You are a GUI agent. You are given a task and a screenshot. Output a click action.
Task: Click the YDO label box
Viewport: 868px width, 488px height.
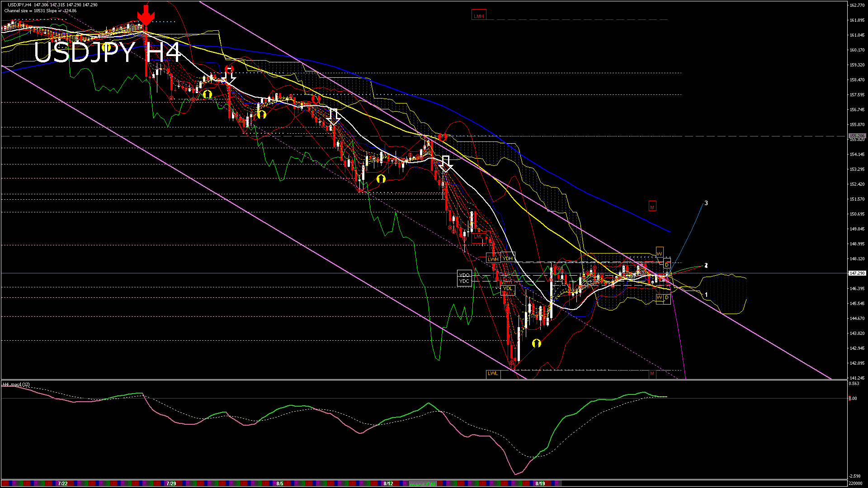(x=464, y=275)
